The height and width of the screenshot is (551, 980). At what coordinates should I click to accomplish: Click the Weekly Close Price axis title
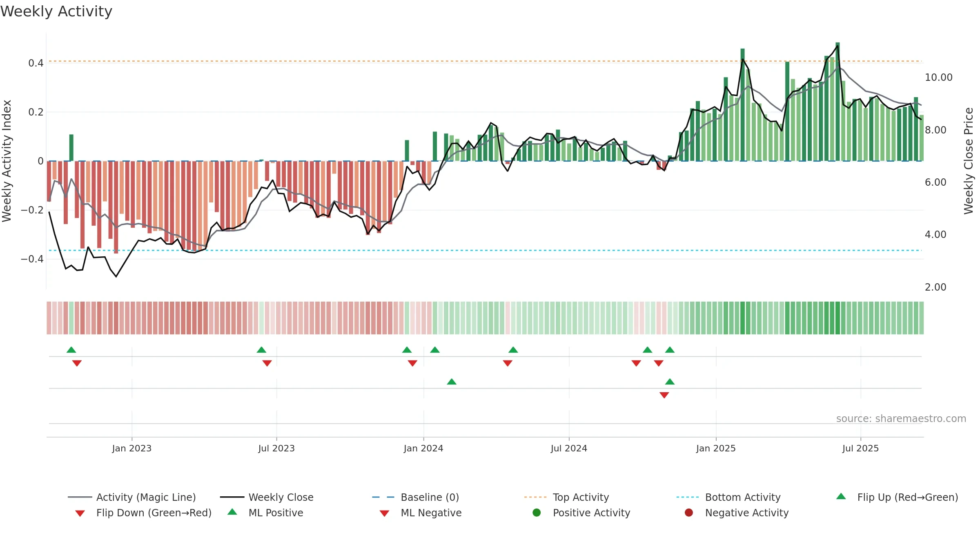tap(969, 161)
